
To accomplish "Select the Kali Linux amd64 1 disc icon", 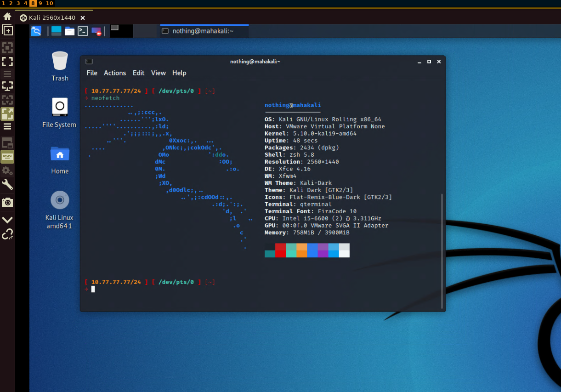I will pos(59,210).
